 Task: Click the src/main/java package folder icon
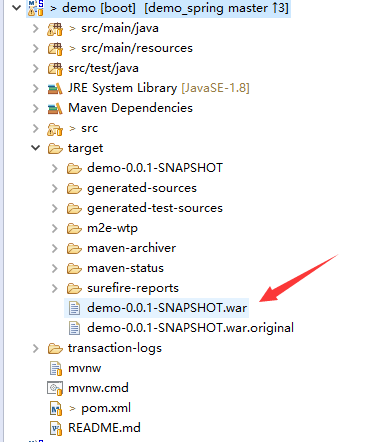click(x=55, y=29)
